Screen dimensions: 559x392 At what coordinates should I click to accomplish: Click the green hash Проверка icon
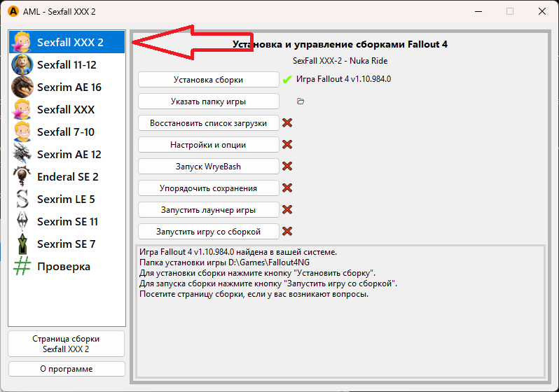tap(22, 266)
